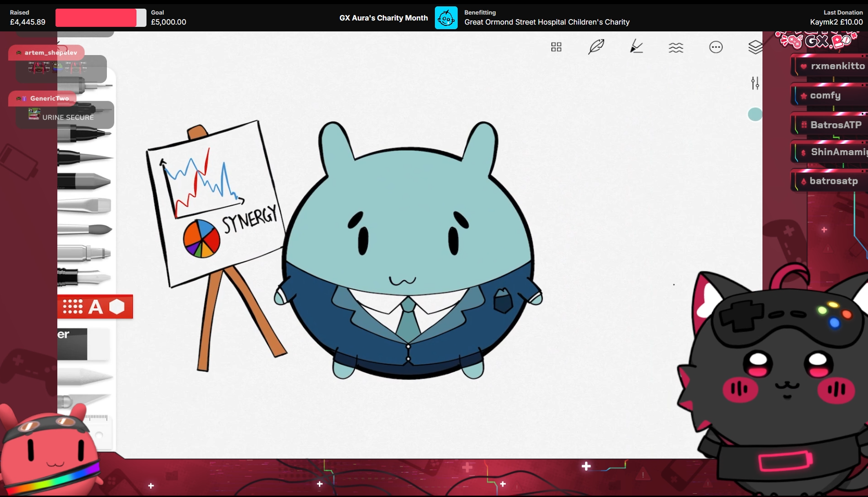The height and width of the screenshot is (497, 868).
Task: Click the 'URINE SECURE' chat message
Action: (68, 117)
